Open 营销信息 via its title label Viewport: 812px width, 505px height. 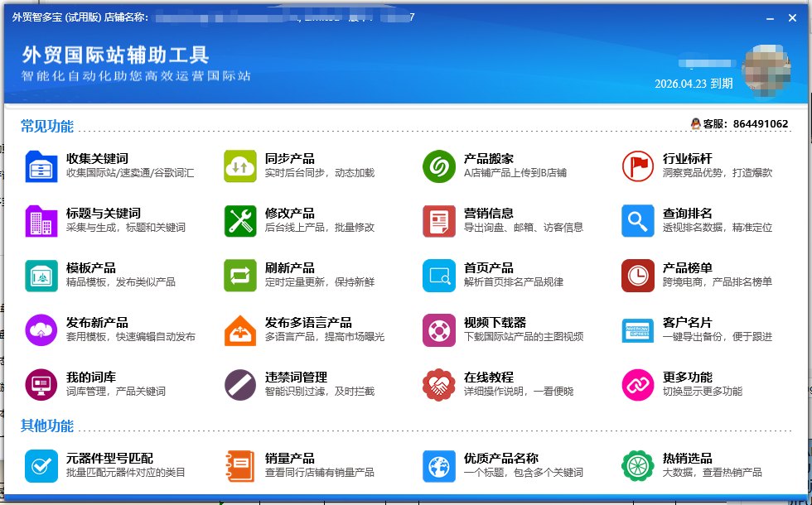[489, 214]
